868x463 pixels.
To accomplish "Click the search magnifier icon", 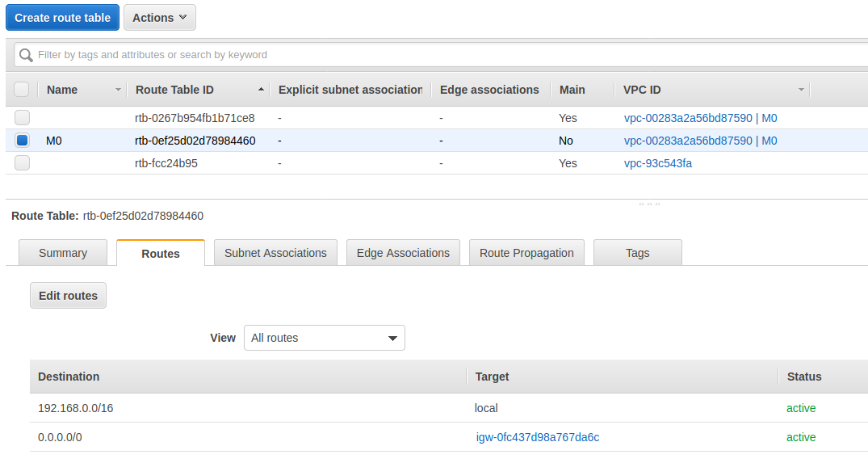I will point(26,55).
